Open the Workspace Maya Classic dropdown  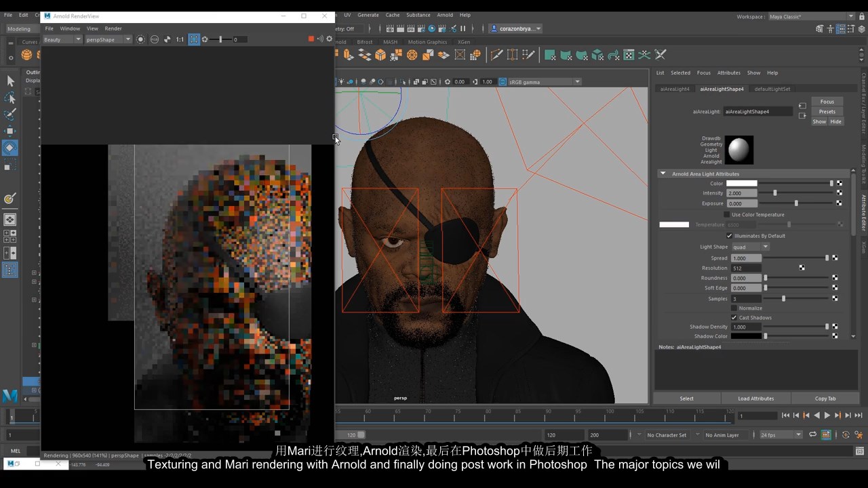pyautogui.click(x=812, y=16)
